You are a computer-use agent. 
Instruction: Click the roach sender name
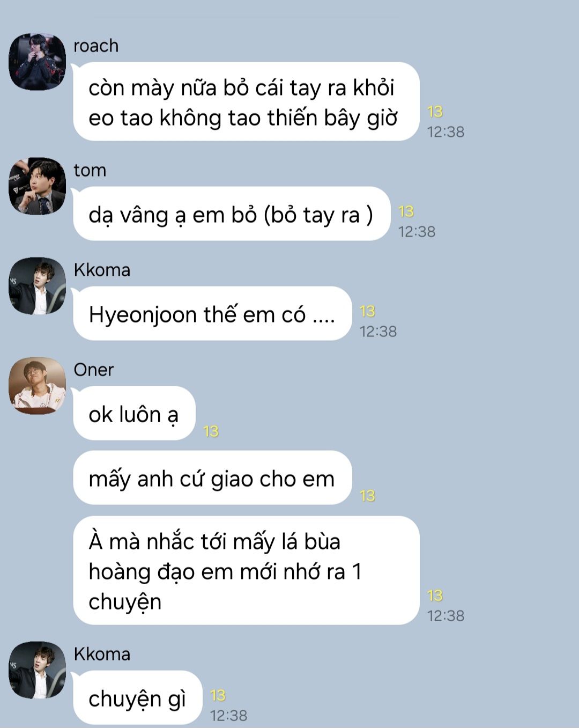[96, 46]
